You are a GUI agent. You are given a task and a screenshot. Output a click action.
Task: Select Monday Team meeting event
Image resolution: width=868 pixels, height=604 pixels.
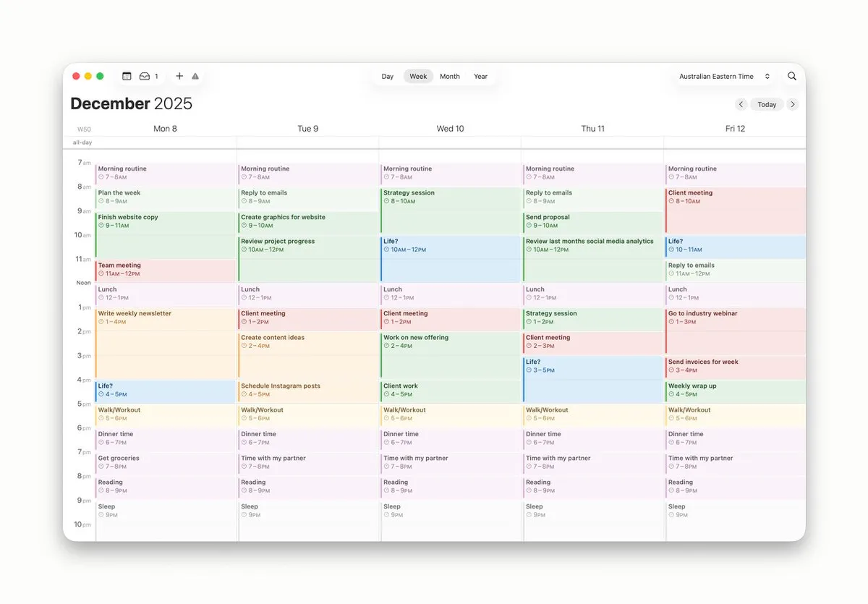click(x=166, y=271)
